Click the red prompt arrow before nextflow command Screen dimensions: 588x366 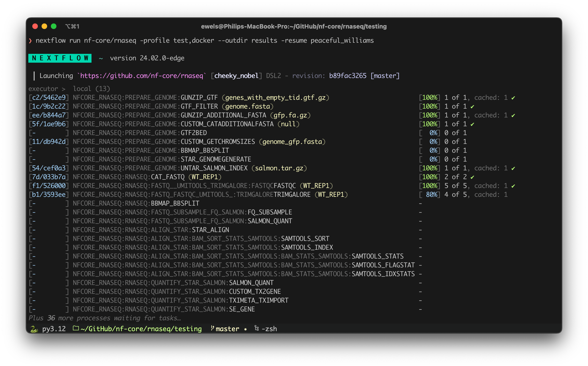click(x=30, y=40)
